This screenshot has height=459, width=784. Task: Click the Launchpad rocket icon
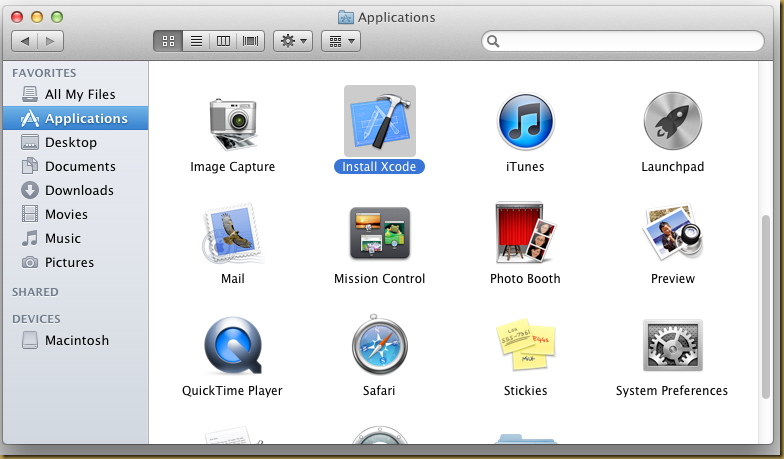click(x=672, y=121)
